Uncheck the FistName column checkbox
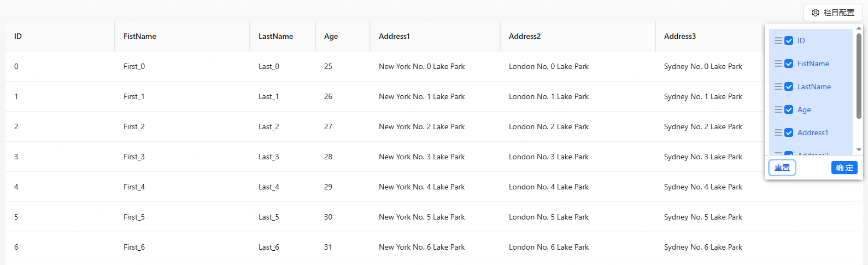The image size is (868, 265). click(x=789, y=64)
